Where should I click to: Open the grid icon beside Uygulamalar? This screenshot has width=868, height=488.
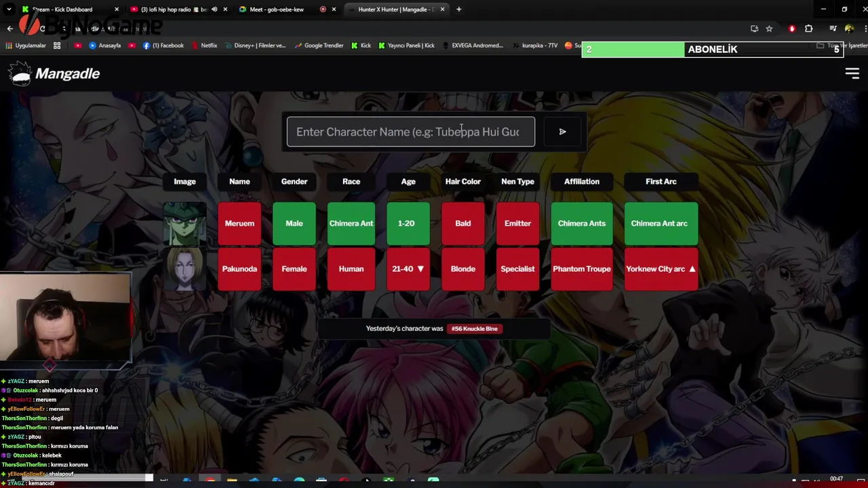click(57, 45)
